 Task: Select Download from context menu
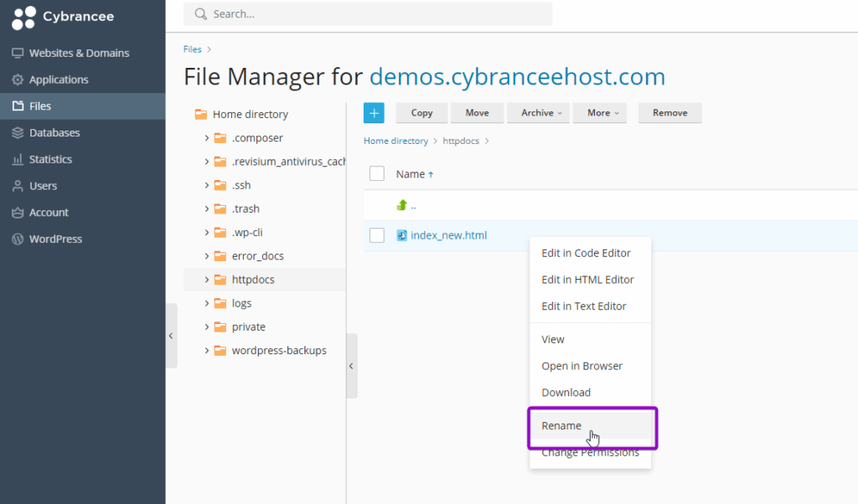(590, 393)
